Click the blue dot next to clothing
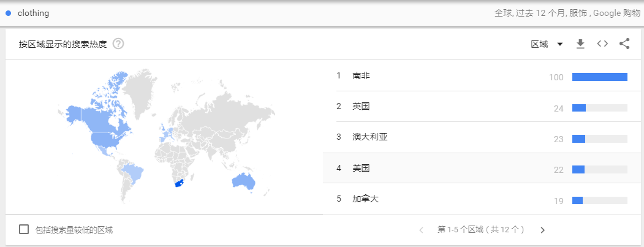644x247 pixels. click(x=8, y=13)
